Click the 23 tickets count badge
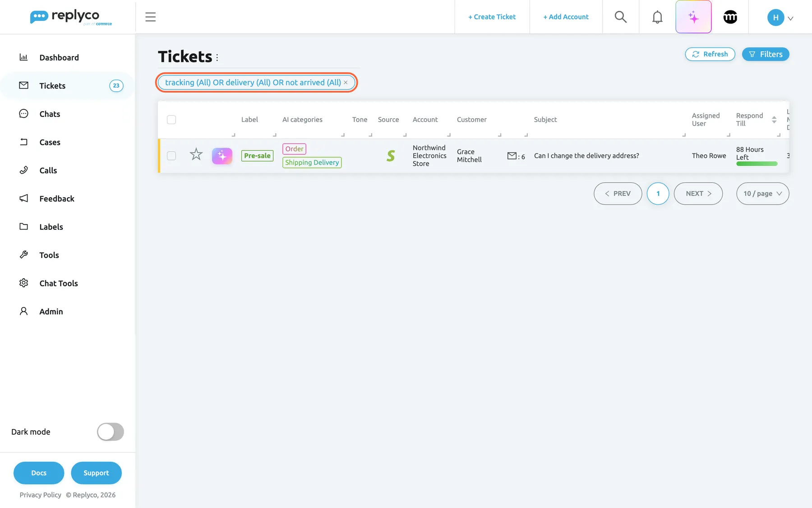812x508 pixels. 116,86
